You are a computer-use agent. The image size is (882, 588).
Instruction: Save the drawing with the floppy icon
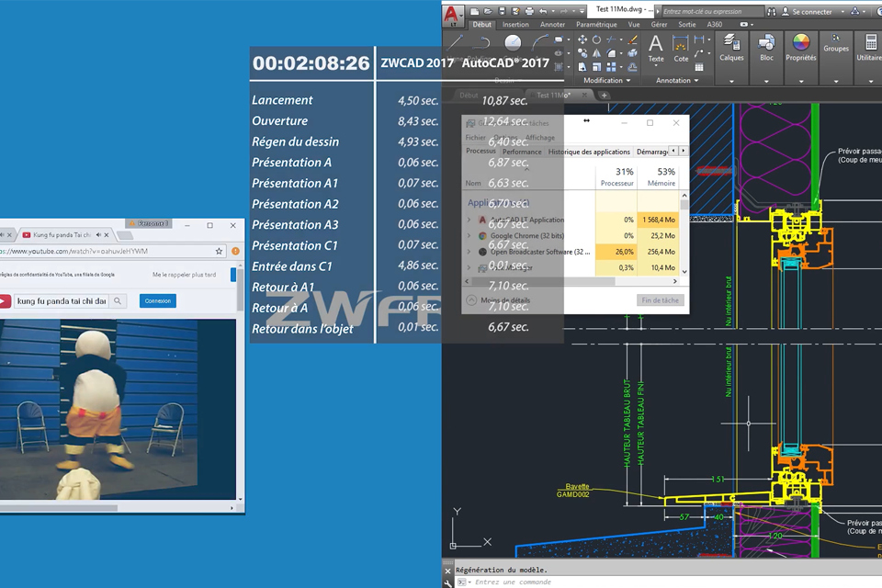point(502,11)
